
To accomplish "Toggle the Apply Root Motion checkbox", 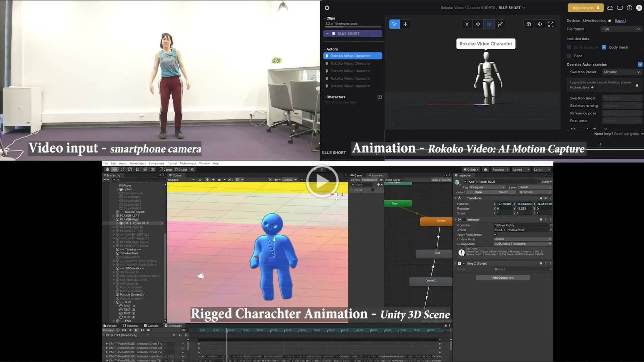I will (495, 235).
